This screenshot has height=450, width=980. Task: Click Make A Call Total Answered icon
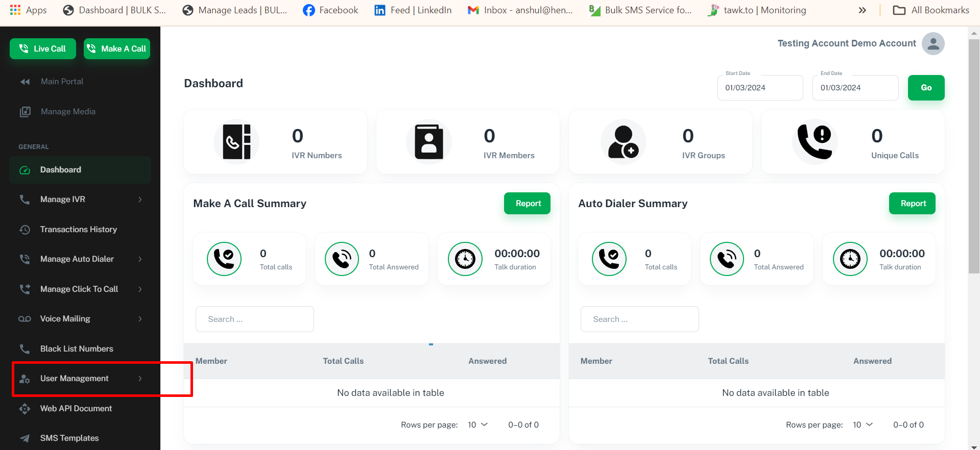[x=342, y=259]
